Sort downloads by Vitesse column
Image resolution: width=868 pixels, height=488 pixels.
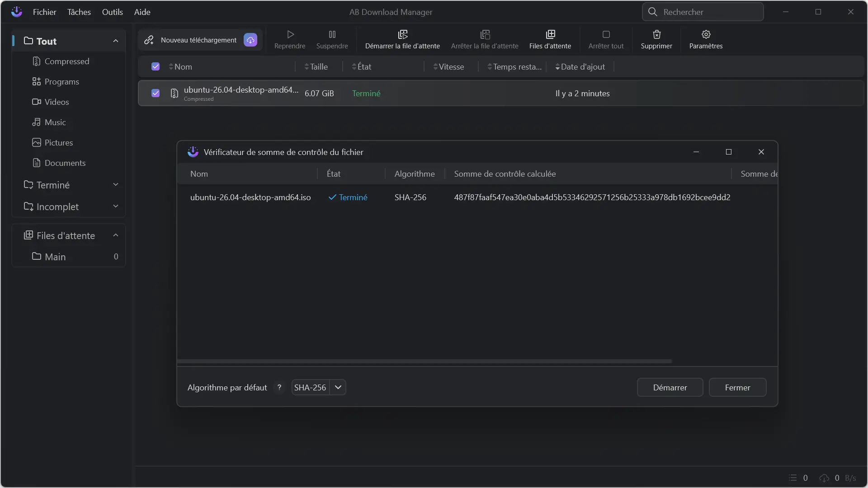(448, 67)
